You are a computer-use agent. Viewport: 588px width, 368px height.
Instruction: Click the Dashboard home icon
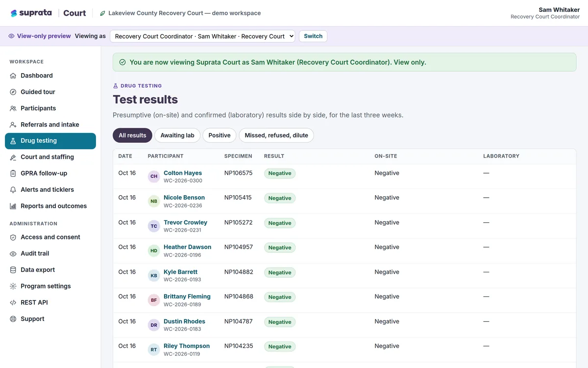click(13, 76)
